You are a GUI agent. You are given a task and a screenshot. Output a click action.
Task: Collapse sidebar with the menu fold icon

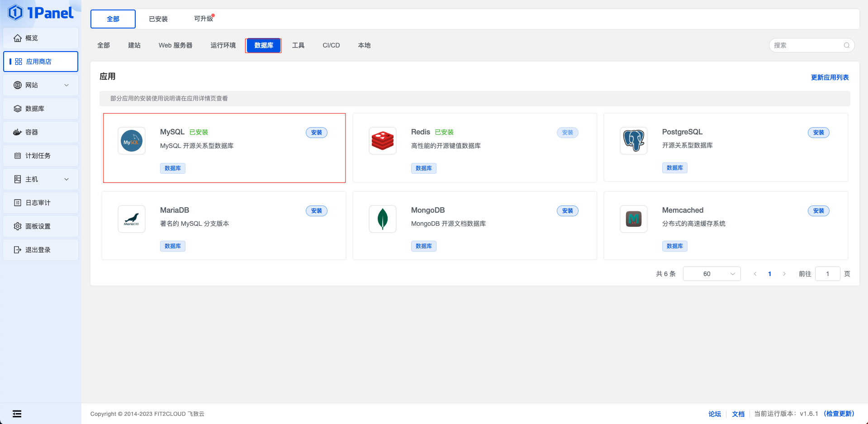[x=17, y=414]
